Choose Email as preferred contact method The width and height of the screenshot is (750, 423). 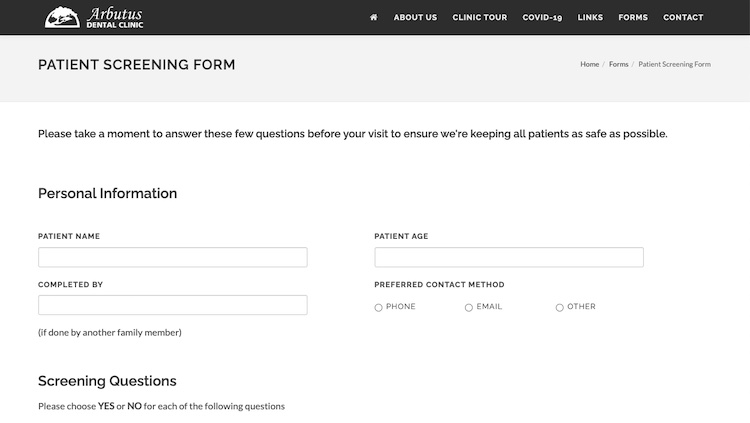coord(469,307)
